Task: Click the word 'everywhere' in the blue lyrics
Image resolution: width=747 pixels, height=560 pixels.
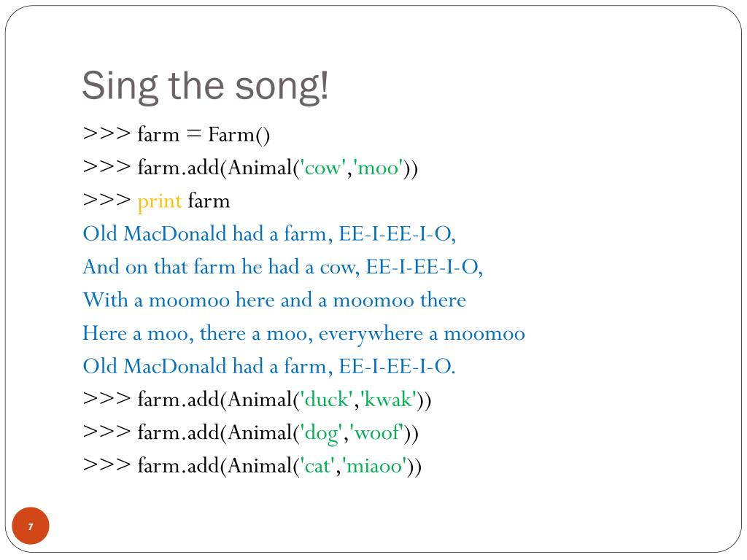Action: (371, 334)
